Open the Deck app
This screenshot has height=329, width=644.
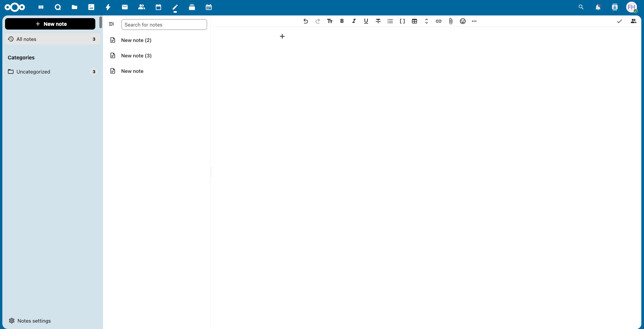pos(192,7)
